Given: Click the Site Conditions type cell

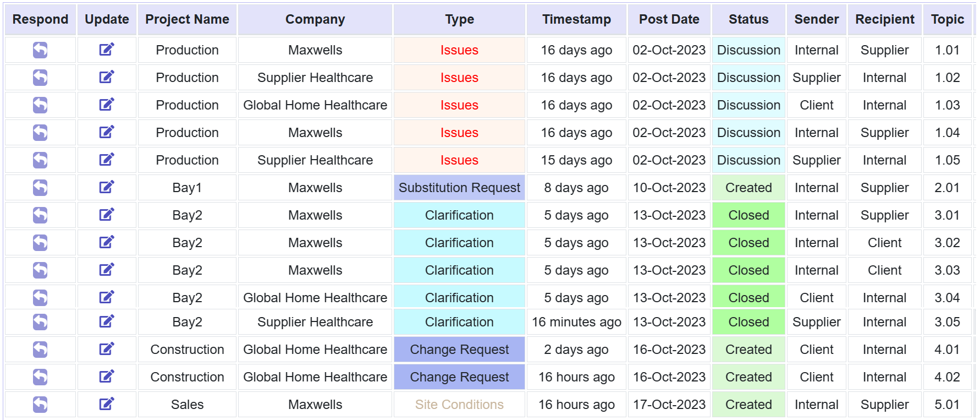Looking at the screenshot, I should (x=459, y=405).
